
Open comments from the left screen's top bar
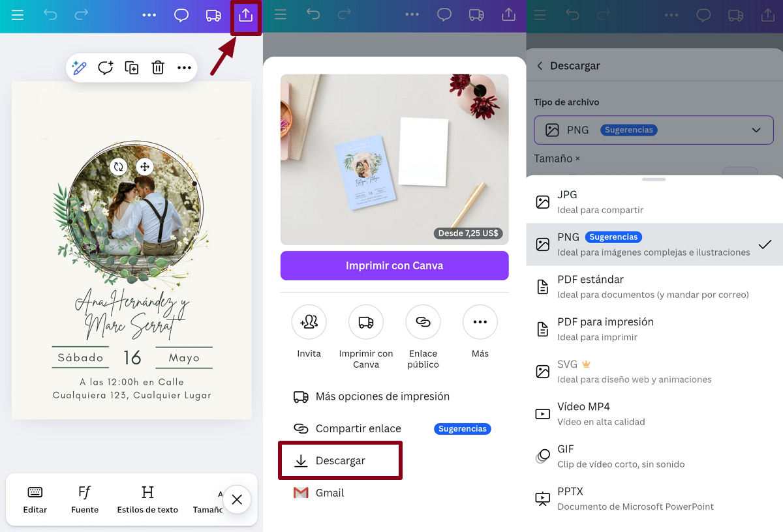(x=181, y=15)
